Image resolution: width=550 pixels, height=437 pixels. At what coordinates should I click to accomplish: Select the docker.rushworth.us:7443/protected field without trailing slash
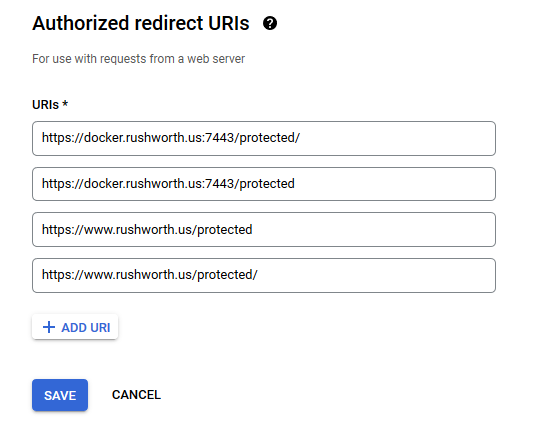click(x=264, y=184)
